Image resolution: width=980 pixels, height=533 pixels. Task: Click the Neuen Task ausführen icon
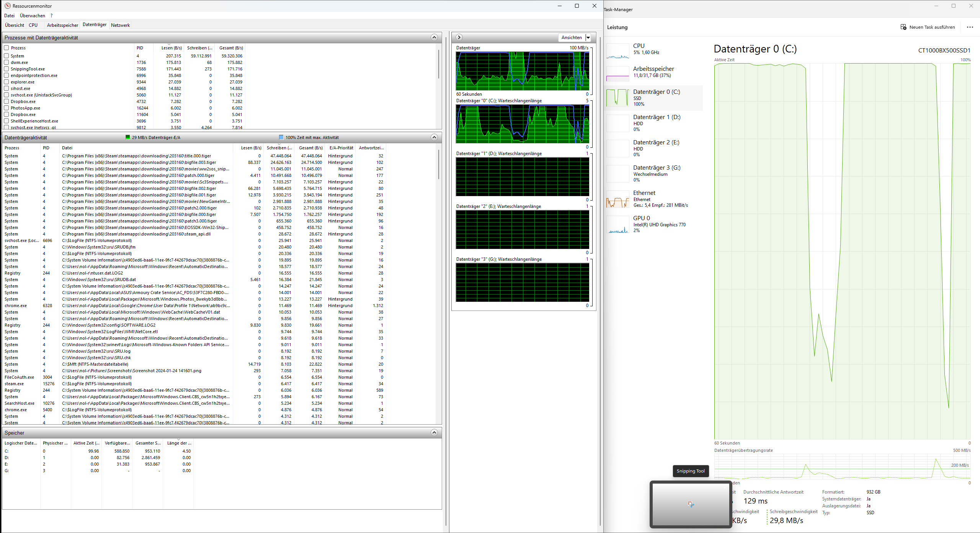coord(903,27)
